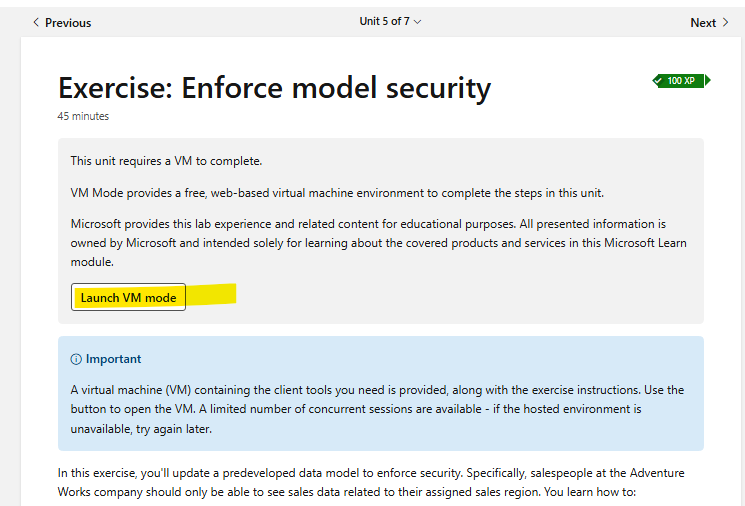Image resolution: width=745 pixels, height=506 pixels.
Task: Click paragraph starting 'A virtual machine (VM) containing'
Action: pos(378,409)
